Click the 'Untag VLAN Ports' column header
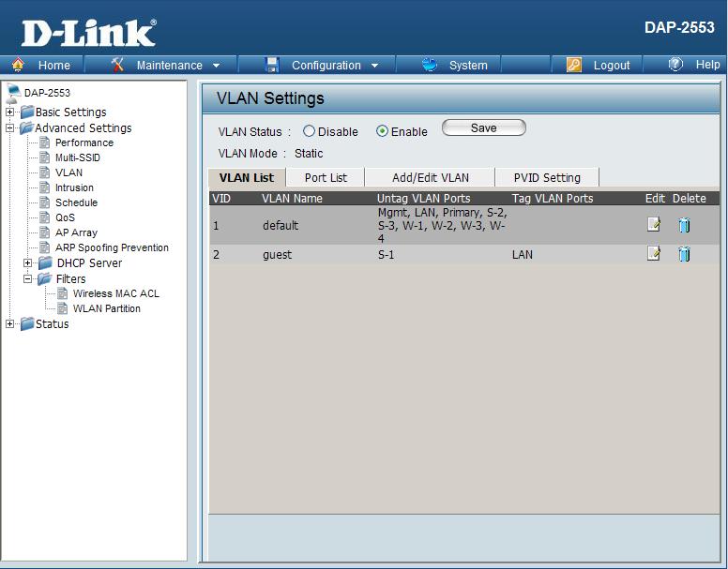 click(423, 199)
